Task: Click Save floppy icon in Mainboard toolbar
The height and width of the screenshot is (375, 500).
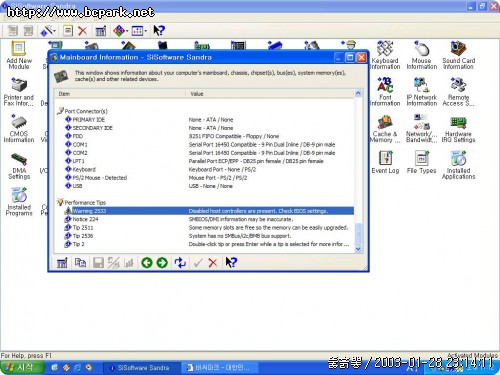Action: pos(98,263)
